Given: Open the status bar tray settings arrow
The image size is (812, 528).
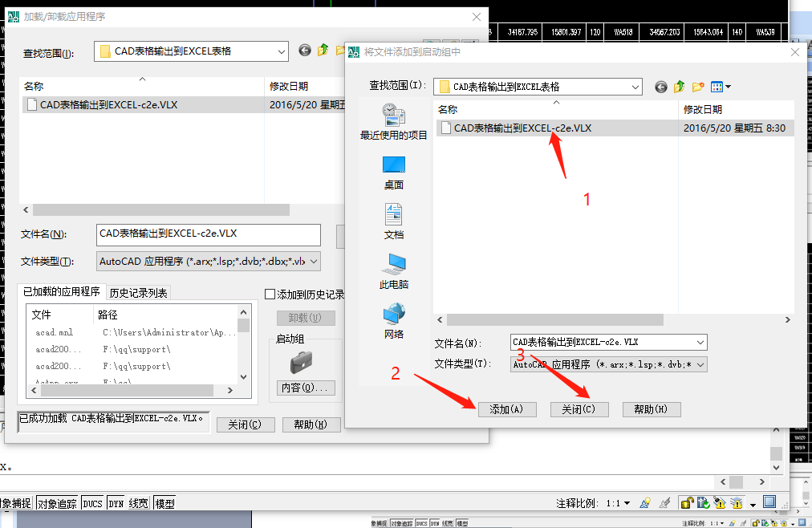Looking at the screenshot, I should tap(753, 504).
